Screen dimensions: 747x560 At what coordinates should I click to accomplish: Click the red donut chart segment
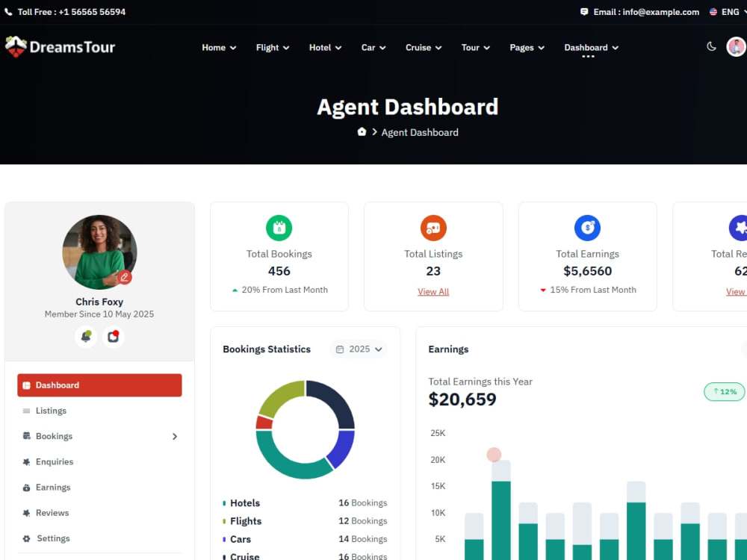coord(264,423)
